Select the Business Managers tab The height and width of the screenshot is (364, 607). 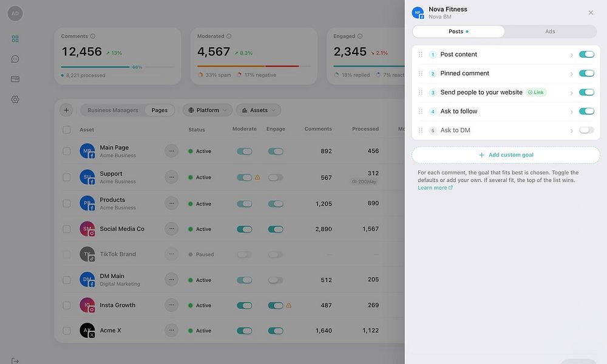click(113, 110)
